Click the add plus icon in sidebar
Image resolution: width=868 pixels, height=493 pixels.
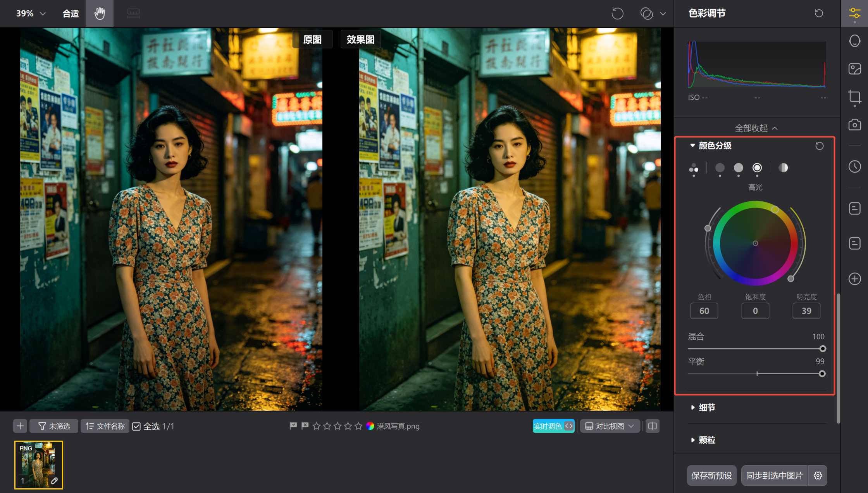pos(854,279)
